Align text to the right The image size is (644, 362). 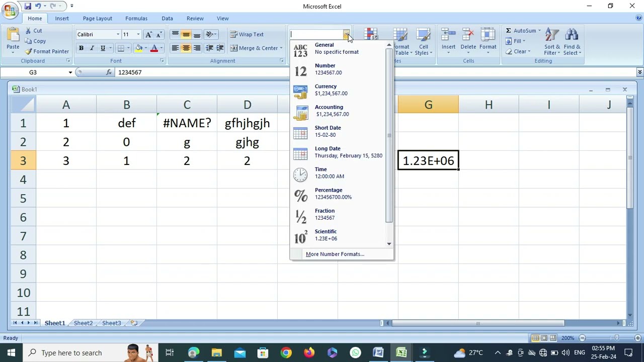click(197, 48)
